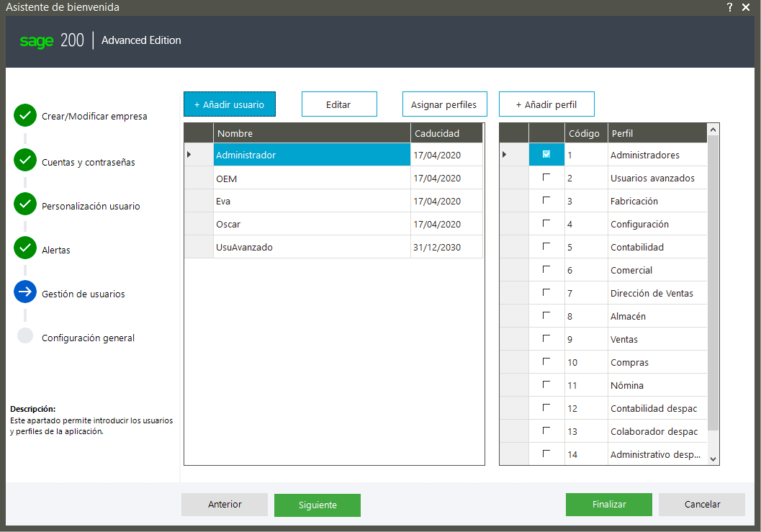Select the UsuAvanzado user row
The width and height of the screenshot is (761, 532).
pos(333,247)
